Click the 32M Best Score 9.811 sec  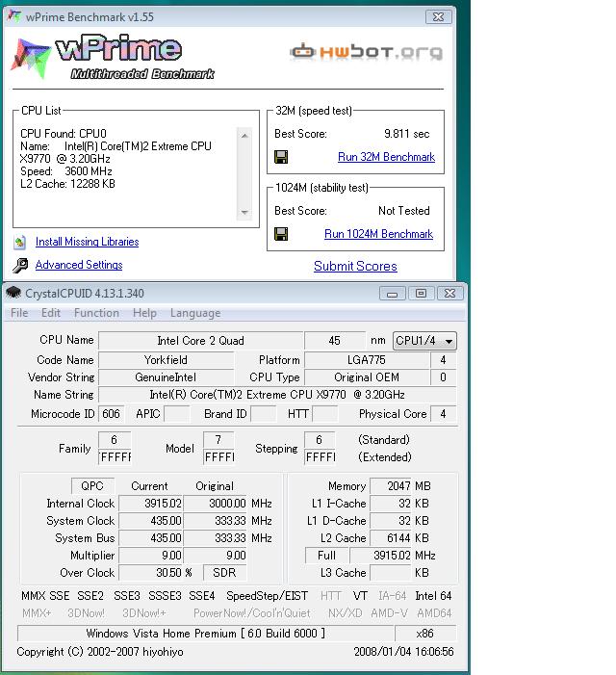[x=406, y=134]
